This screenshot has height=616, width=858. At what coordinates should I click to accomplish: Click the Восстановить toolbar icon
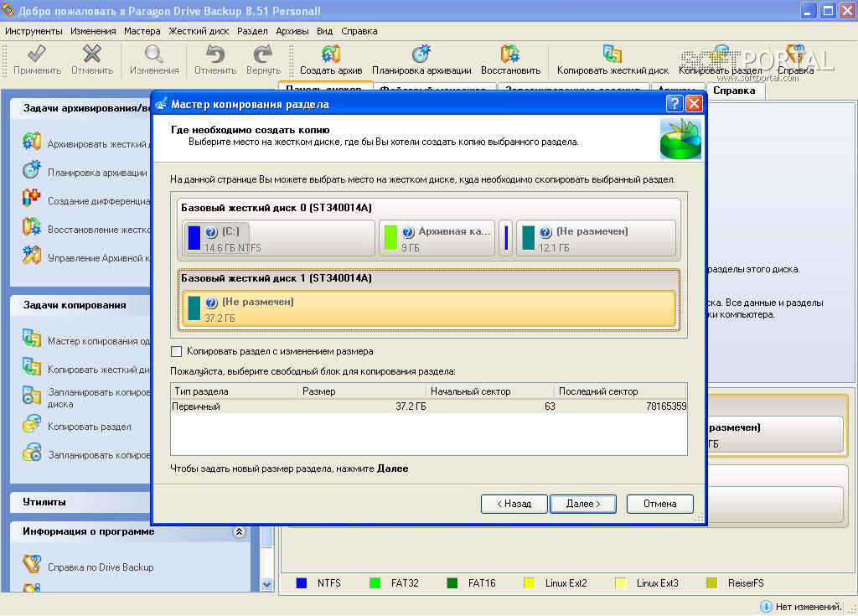[510, 54]
